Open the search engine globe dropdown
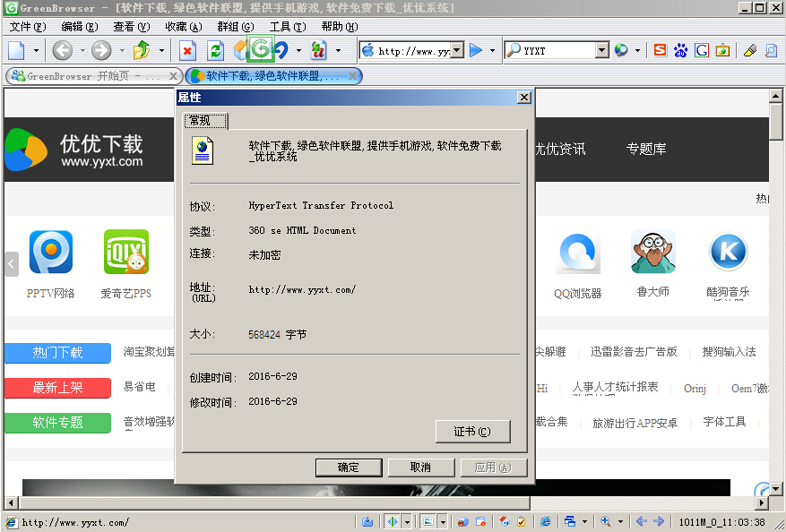The height and width of the screenshot is (532, 786). point(637,50)
